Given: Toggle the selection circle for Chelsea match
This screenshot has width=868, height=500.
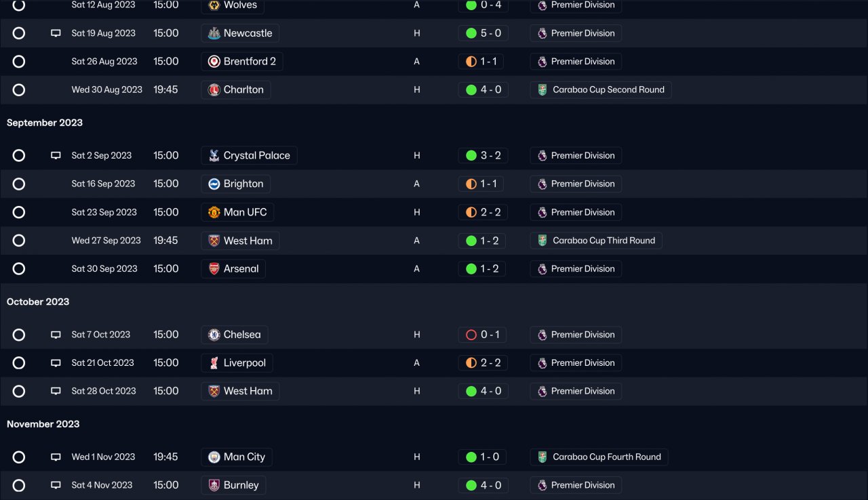Looking at the screenshot, I should [19, 335].
